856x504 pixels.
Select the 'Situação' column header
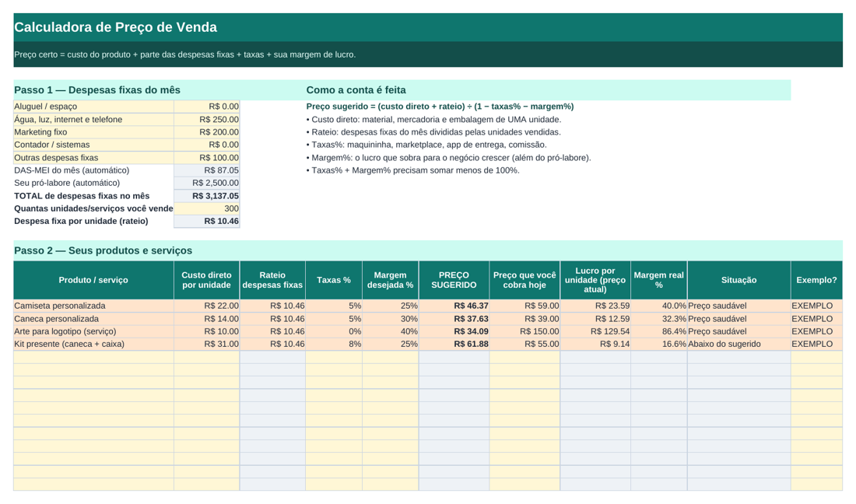(x=738, y=280)
